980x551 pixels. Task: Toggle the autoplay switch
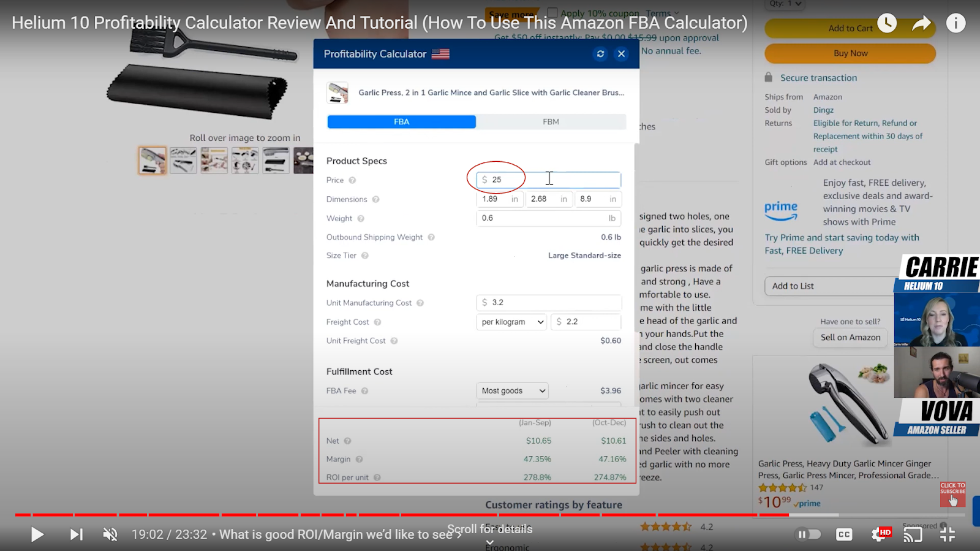pyautogui.click(x=809, y=534)
